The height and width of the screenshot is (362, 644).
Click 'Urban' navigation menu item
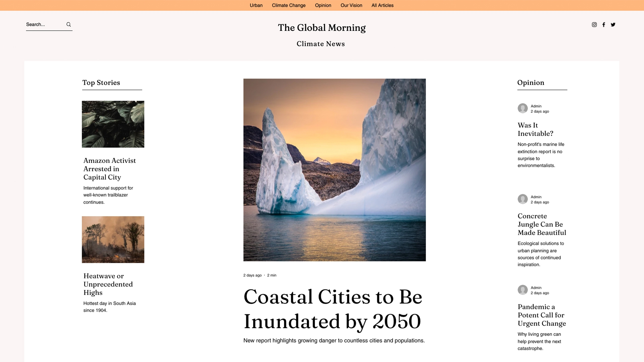(x=256, y=5)
